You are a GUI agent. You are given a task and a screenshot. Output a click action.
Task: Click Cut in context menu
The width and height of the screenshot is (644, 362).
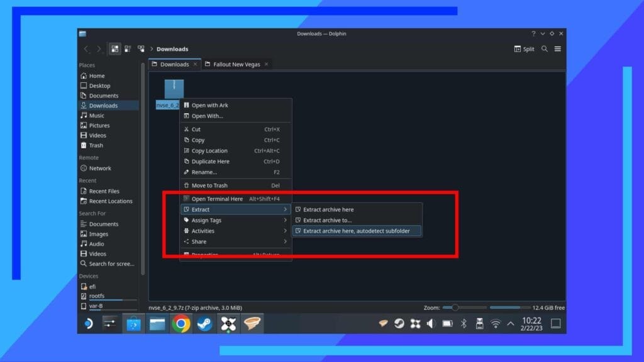coord(236,129)
